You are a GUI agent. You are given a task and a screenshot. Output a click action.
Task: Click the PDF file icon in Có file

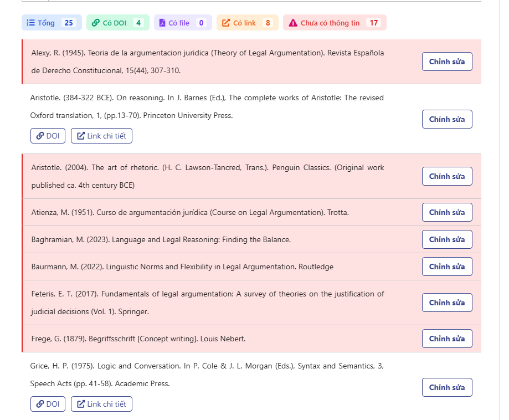coord(162,23)
